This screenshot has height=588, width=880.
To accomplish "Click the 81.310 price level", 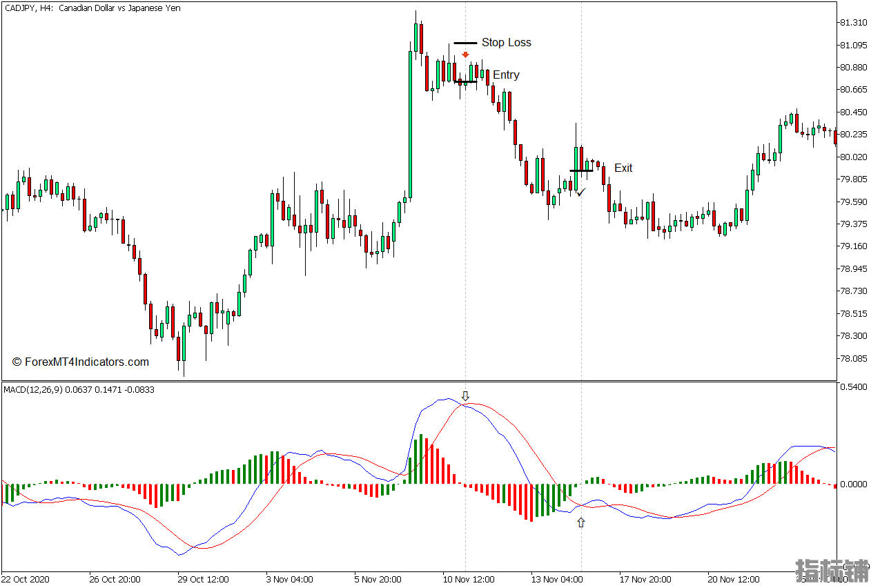I will coord(854,23).
